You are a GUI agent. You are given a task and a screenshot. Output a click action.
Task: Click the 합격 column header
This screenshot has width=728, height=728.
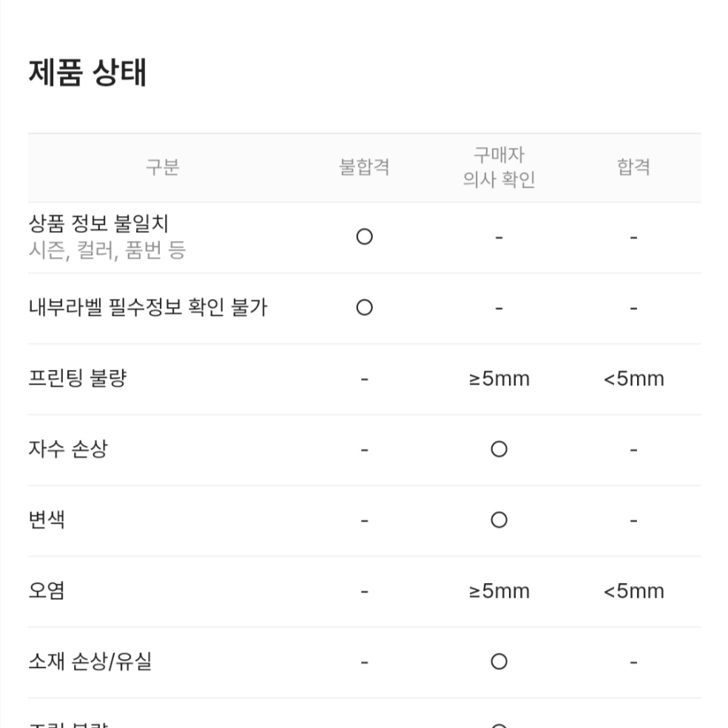[x=634, y=167]
